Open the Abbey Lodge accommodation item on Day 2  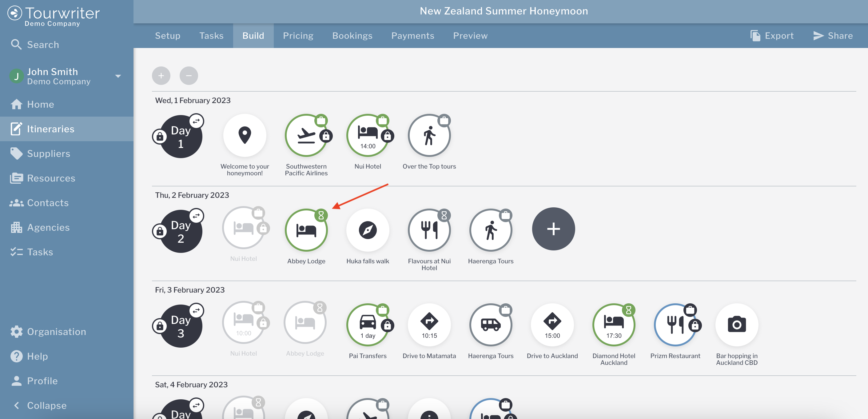[x=306, y=230]
